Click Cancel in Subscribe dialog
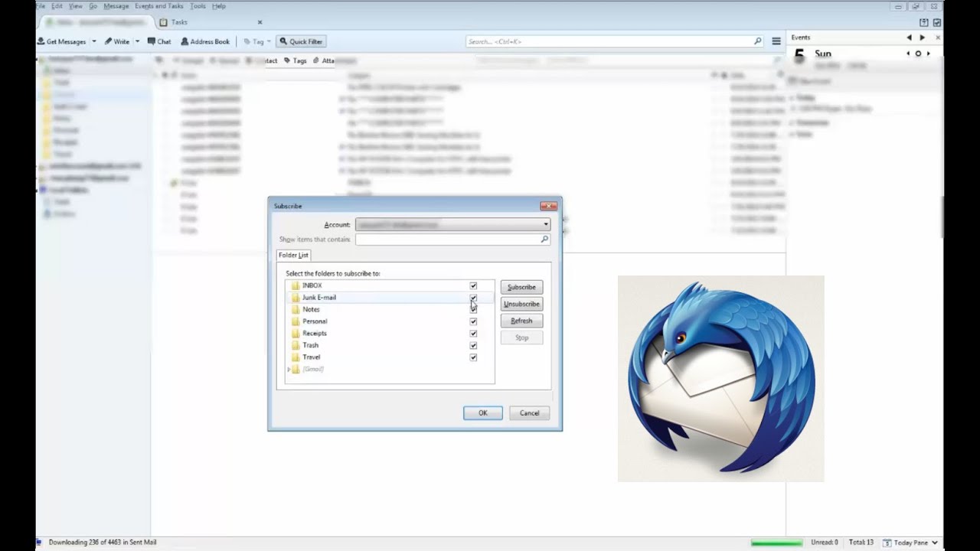This screenshot has height=551, width=980. click(x=530, y=413)
